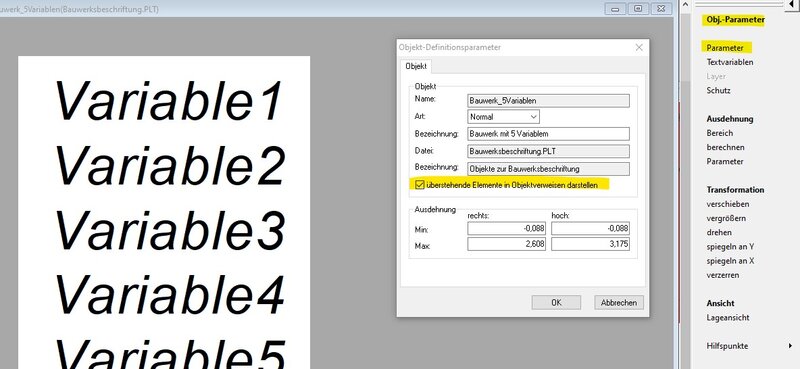
Task: Select Schutz in the side menu
Action: click(718, 91)
